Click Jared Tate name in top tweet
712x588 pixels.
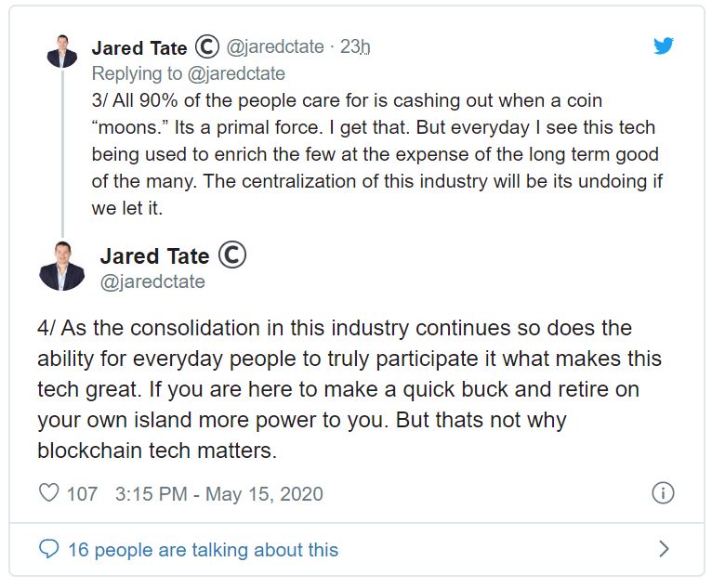(x=139, y=47)
